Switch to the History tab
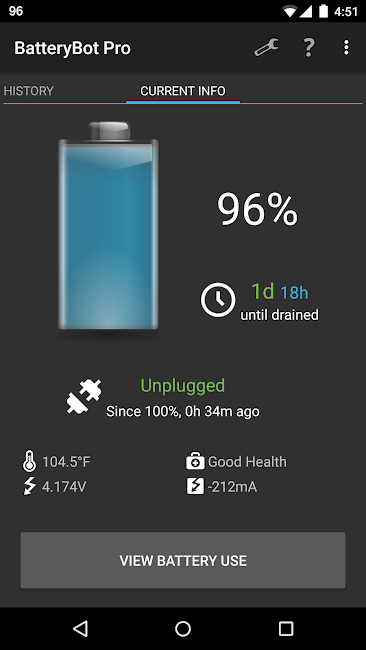This screenshot has width=366, height=650. point(29,91)
